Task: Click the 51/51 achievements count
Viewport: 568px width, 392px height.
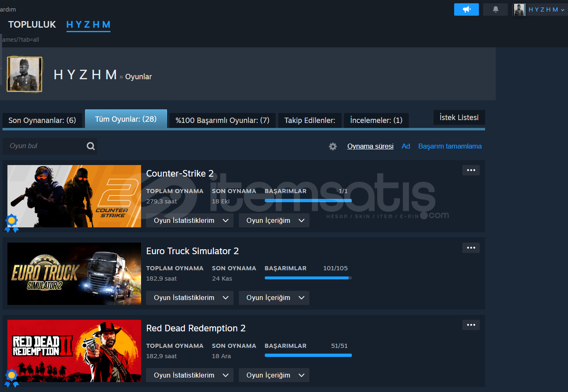Action: (x=339, y=346)
